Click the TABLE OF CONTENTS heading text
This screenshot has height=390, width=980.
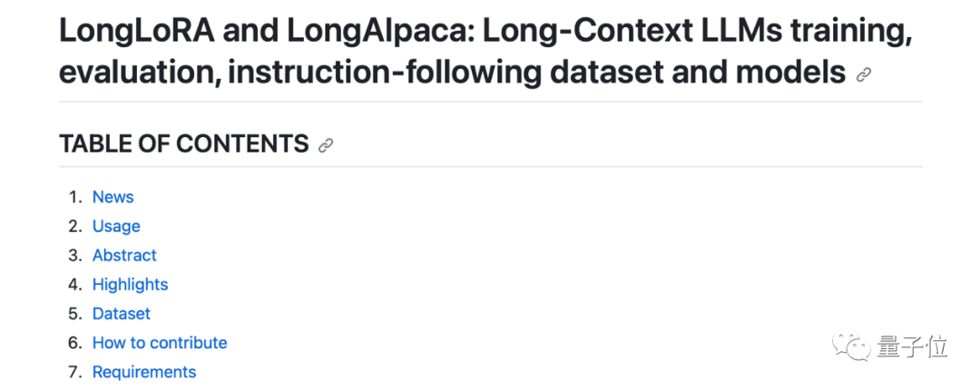(184, 143)
